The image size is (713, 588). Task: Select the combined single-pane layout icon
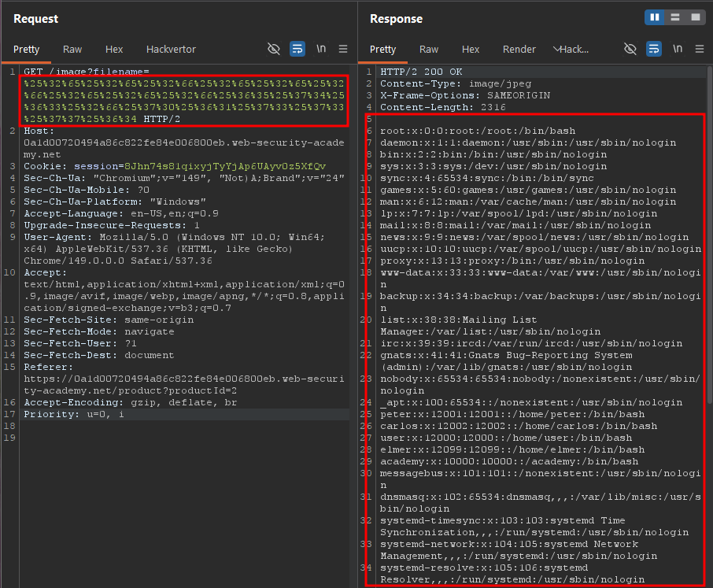coord(695,17)
